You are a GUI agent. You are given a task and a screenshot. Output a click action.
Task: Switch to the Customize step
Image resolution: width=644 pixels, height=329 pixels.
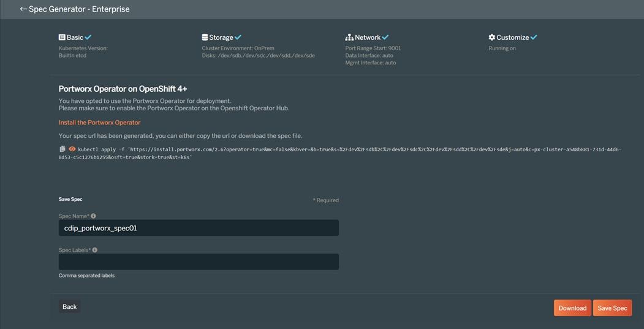[513, 37]
